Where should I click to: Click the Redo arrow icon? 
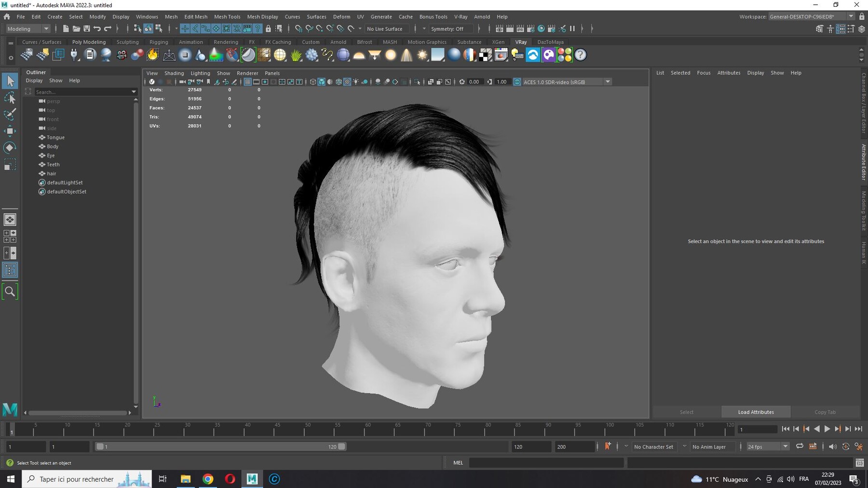(108, 29)
